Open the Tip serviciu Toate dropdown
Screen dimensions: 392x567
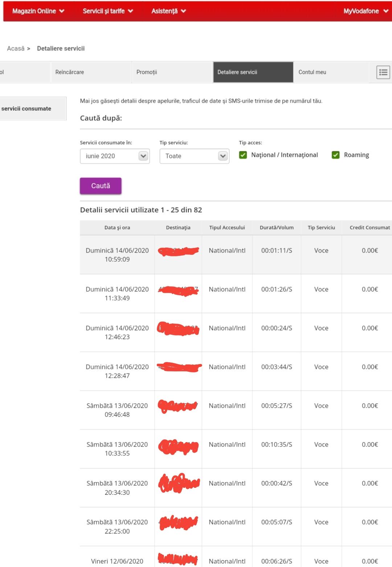(x=194, y=156)
